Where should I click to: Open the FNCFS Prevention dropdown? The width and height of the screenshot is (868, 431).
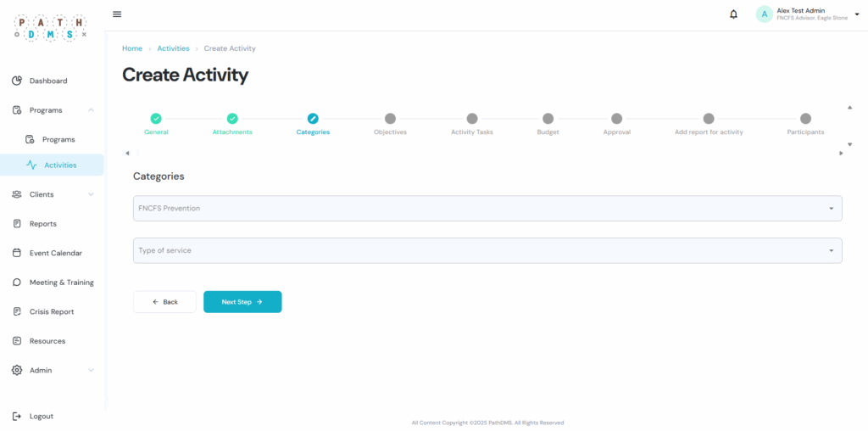pyautogui.click(x=487, y=209)
